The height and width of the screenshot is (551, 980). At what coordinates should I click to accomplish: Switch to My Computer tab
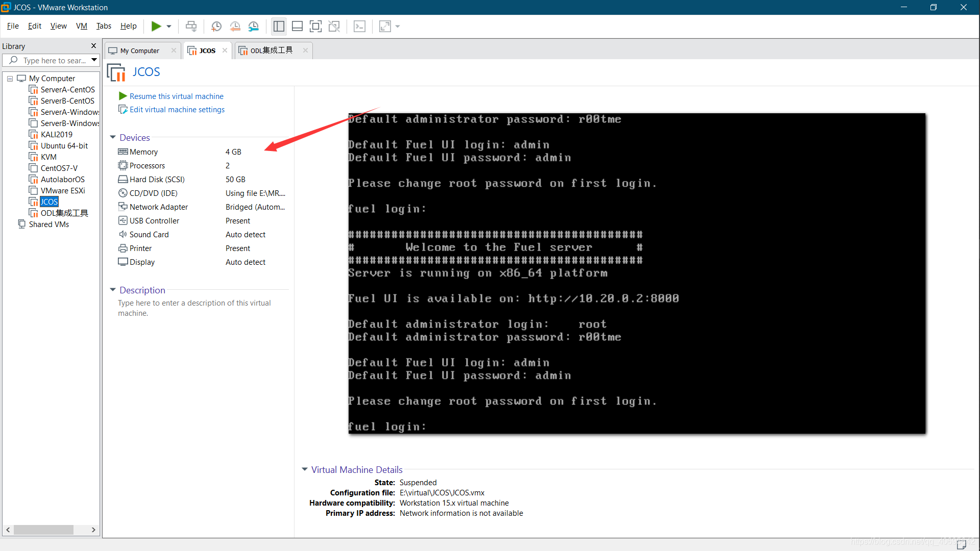click(139, 51)
